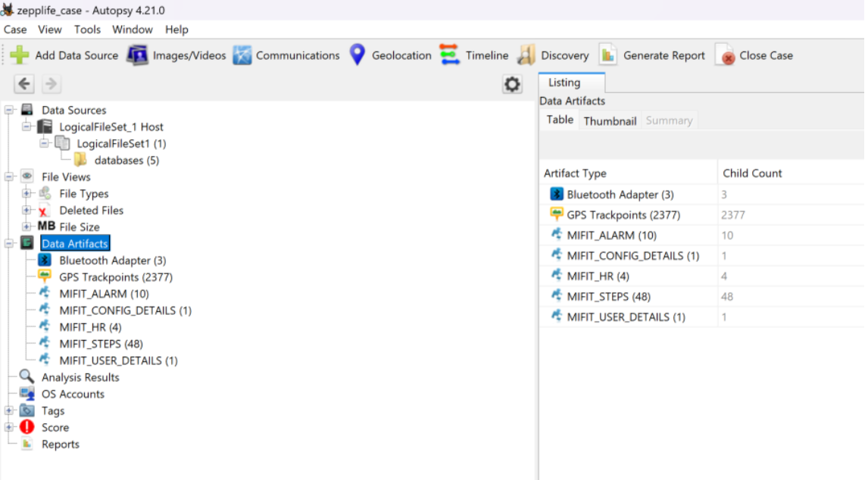Collapse the Data Sources tree node
This screenshot has height=480, width=868.
click(x=9, y=111)
